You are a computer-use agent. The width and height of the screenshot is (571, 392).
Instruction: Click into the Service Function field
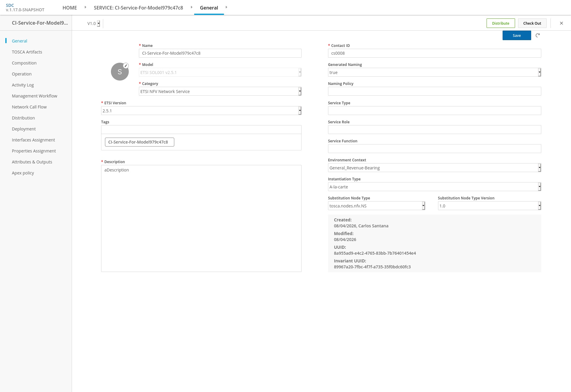pyautogui.click(x=434, y=149)
